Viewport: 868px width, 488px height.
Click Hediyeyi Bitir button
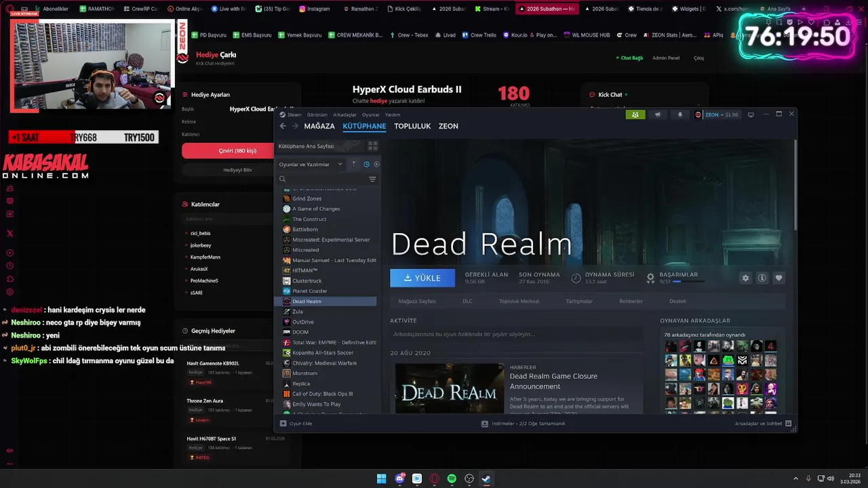coord(237,169)
